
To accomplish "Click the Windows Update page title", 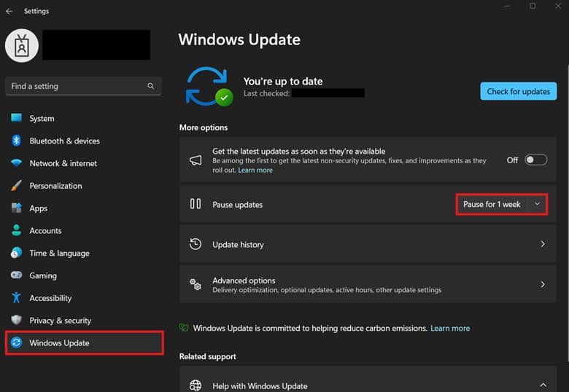I will [x=239, y=39].
